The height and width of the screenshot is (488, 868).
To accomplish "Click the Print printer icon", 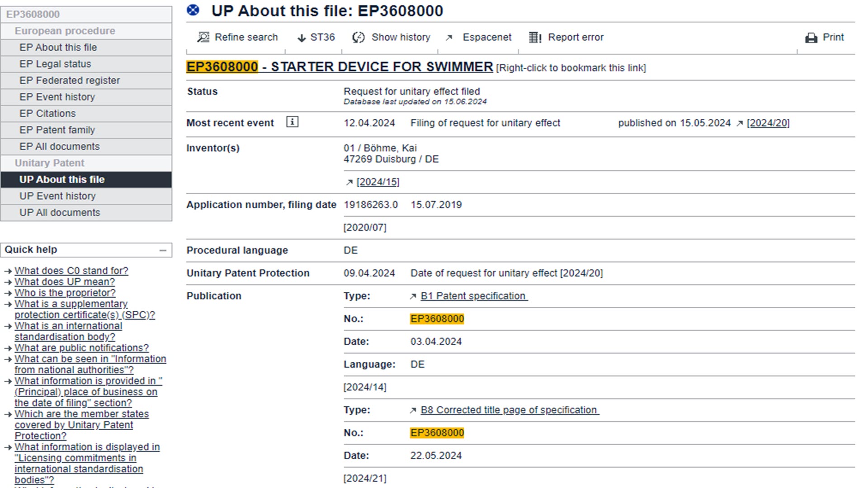I will click(x=811, y=38).
